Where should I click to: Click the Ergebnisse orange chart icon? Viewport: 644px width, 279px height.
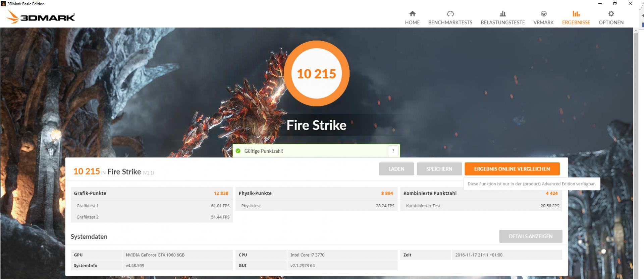tap(576, 14)
